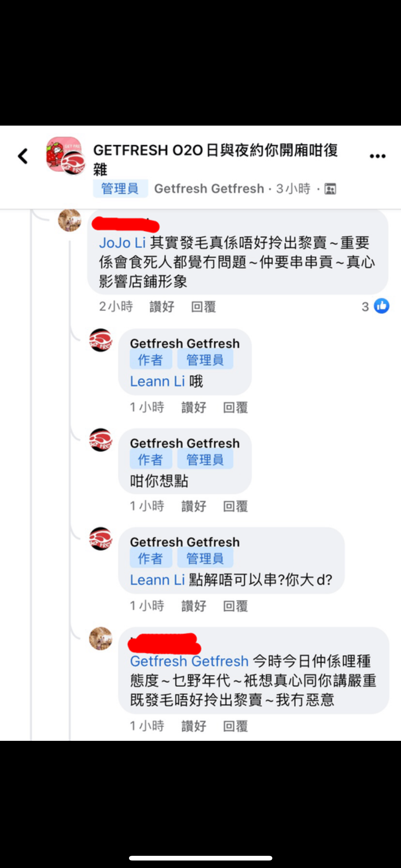Viewport: 401px width, 868px height.
Task: Open Getfresh avatar on '哦' reply
Action: [101, 340]
